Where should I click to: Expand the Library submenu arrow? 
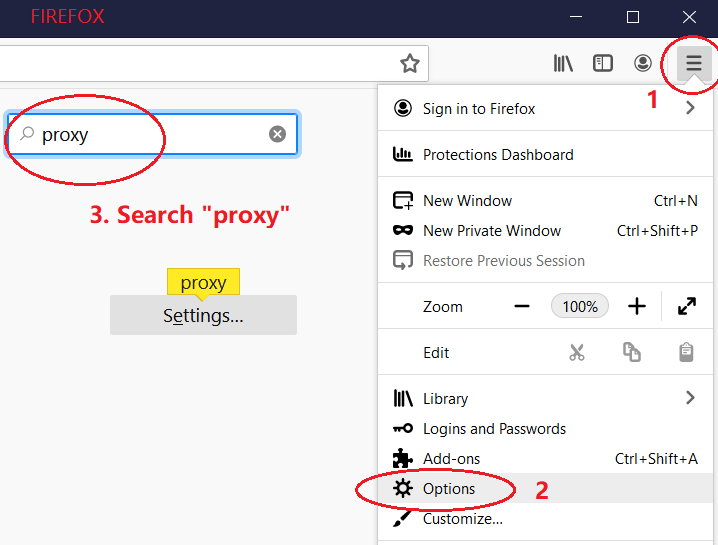click(x=690, y=398)
